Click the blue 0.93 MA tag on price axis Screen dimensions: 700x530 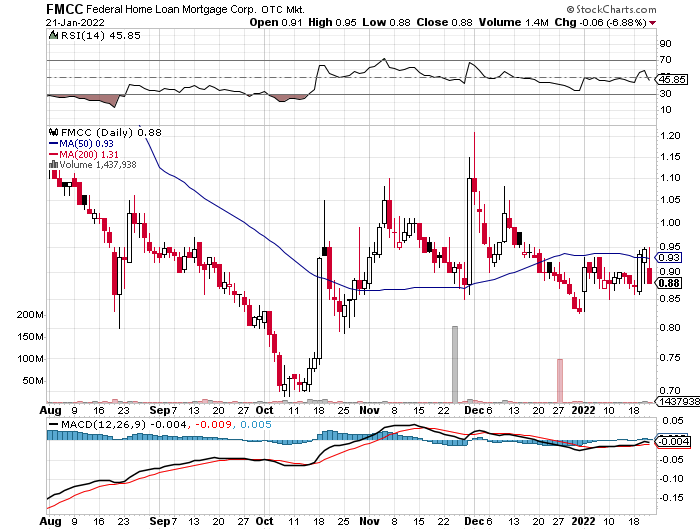(x=669, y=257)
